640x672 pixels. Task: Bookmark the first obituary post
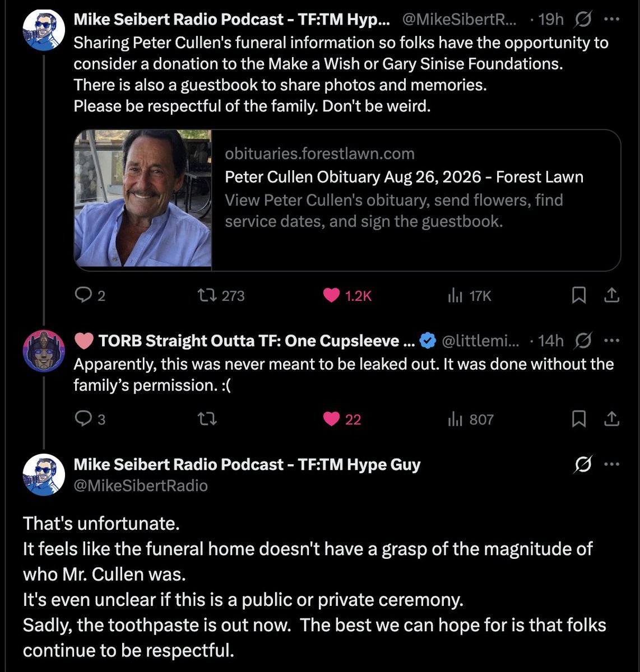[579, 295]
